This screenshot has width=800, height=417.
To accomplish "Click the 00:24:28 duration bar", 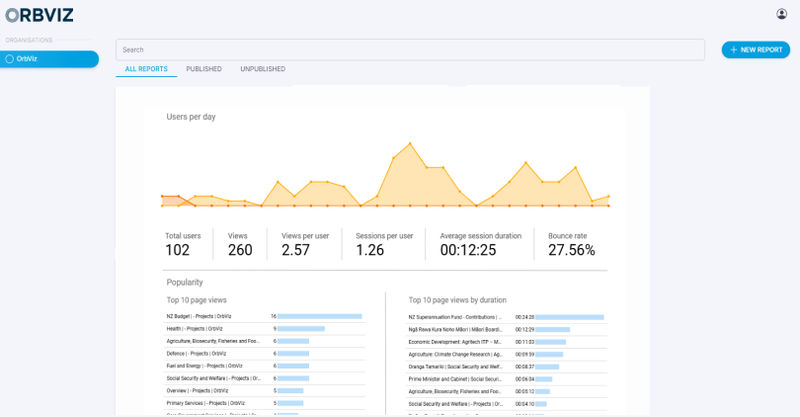I will click(569, 317).
